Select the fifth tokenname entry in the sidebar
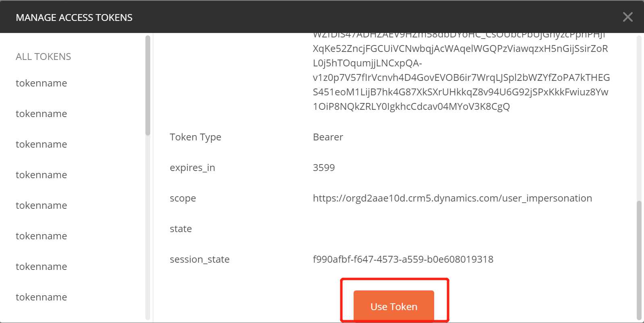 (41, 206)
